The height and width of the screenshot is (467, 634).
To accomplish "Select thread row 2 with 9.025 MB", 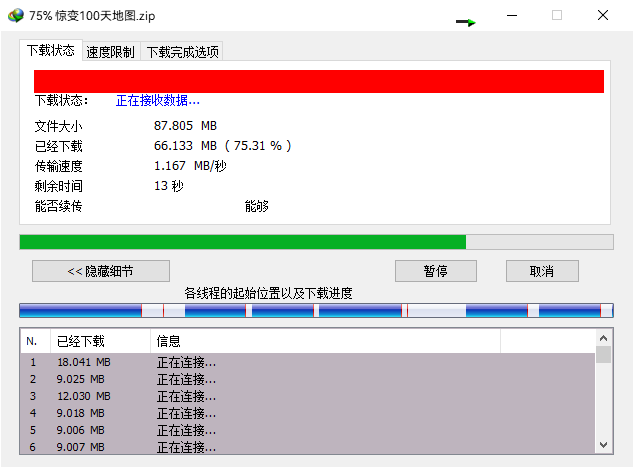I will pos(308,379).
